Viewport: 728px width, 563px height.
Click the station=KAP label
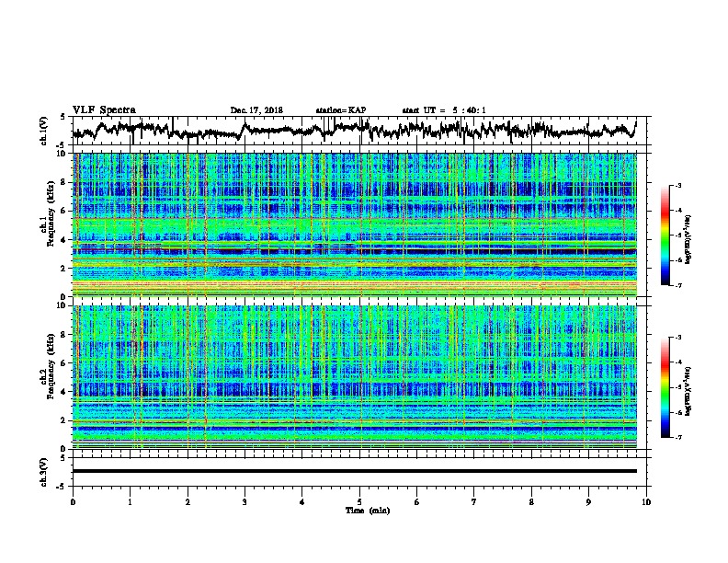[341, 110]
